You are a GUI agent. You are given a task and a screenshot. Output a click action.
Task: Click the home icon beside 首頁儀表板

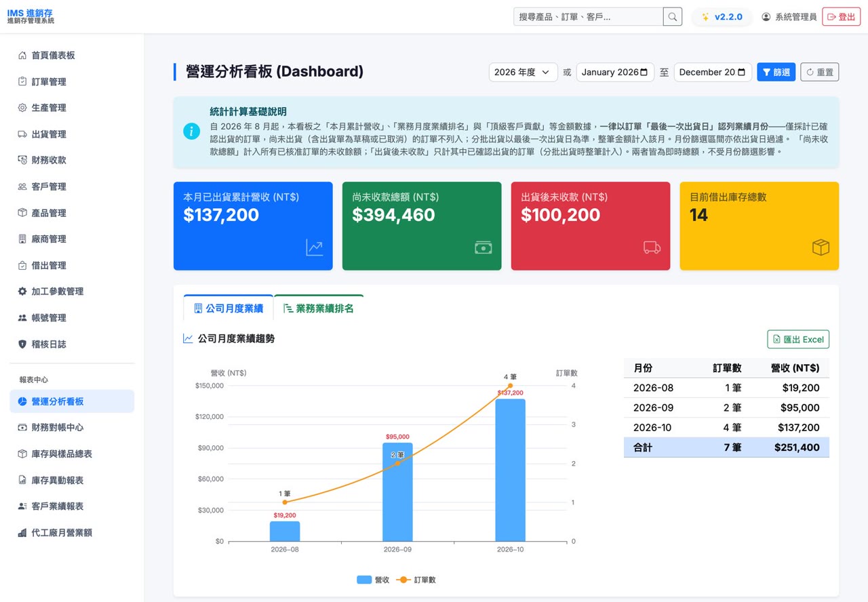click(22, 56)
